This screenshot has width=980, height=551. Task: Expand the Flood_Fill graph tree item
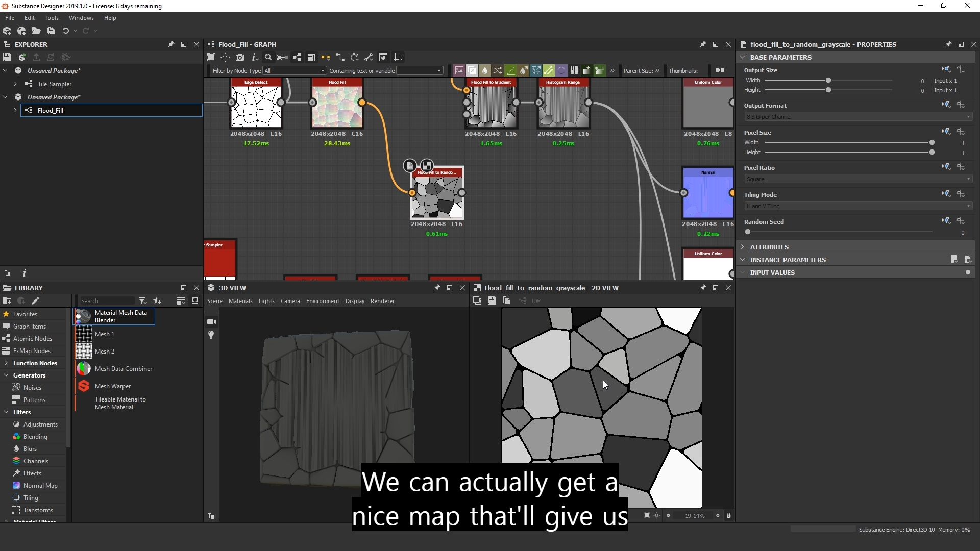coord(15,110)
